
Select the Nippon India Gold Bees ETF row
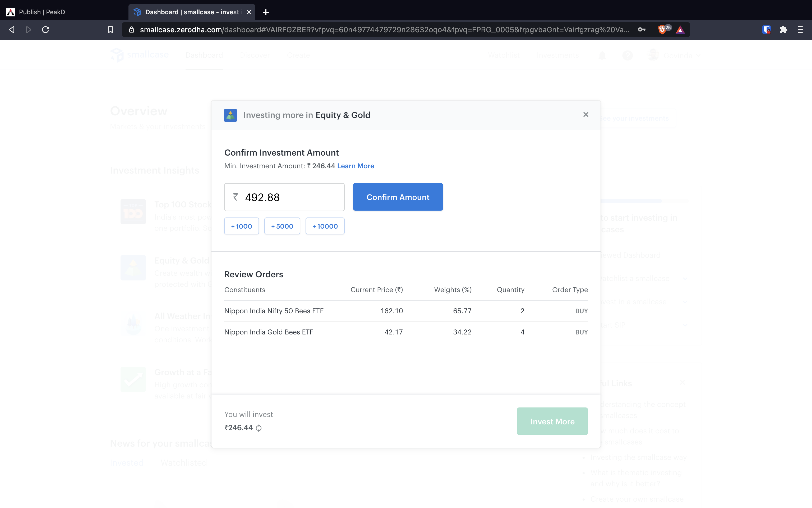click(x=406, y=332)
